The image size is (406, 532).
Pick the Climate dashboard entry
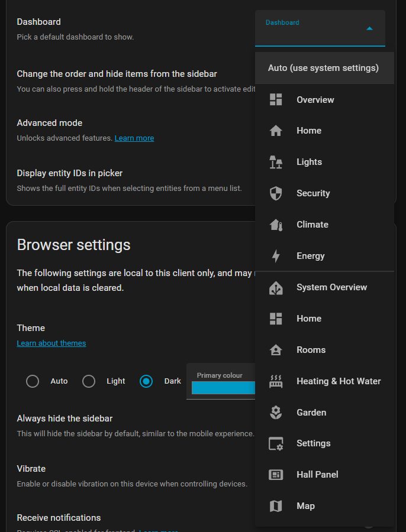point(324,225)
